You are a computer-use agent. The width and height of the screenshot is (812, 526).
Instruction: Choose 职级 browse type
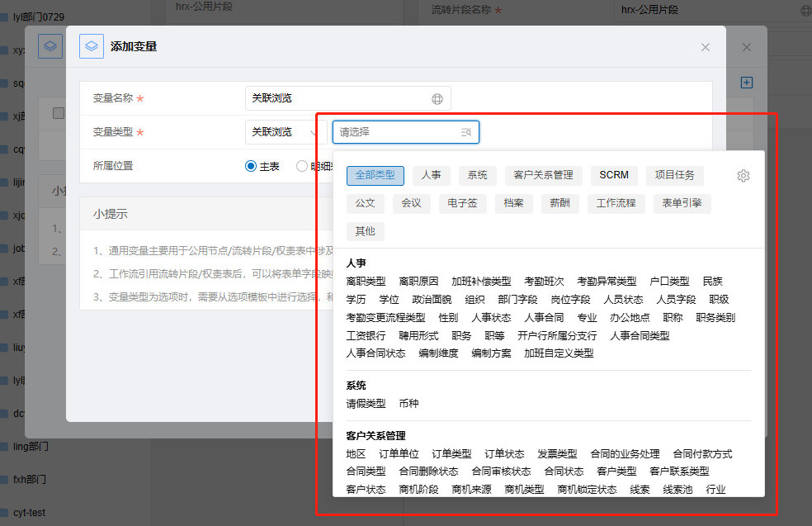click(x=719, y=300)
